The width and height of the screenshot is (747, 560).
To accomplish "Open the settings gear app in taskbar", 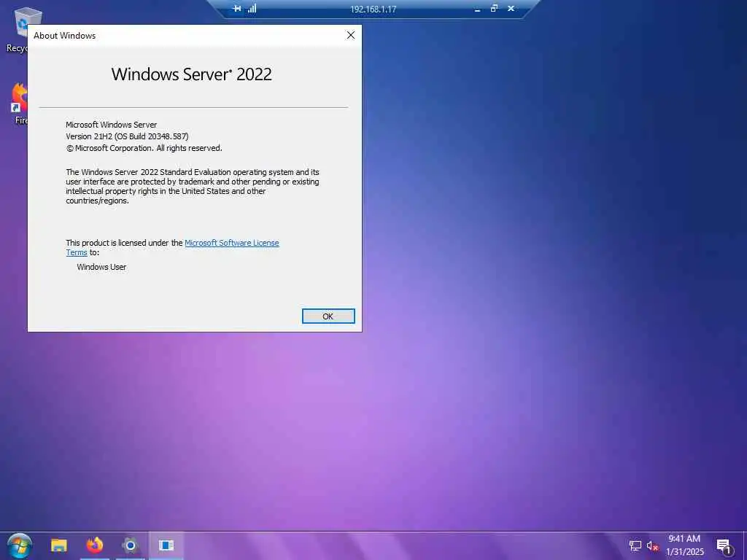I will (x=130, y=545).
